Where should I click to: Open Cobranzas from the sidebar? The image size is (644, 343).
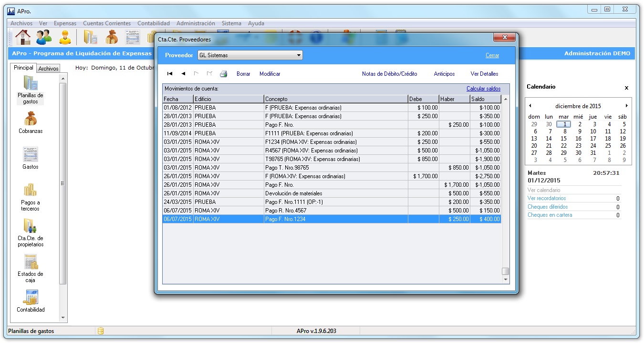point(31,122)
